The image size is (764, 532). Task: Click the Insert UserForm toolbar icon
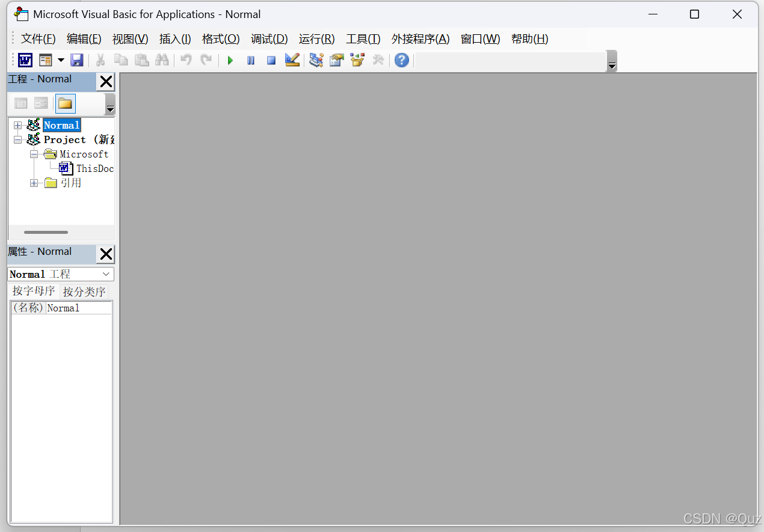(46, 60)
